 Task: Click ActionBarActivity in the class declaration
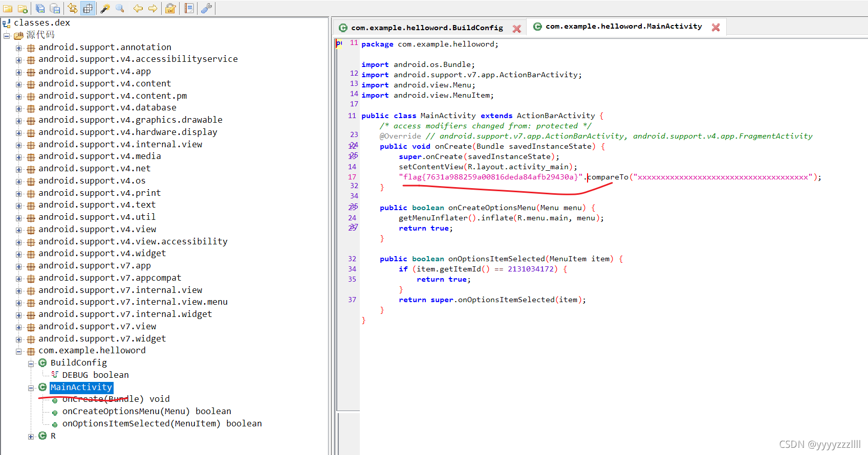[556, 116]
